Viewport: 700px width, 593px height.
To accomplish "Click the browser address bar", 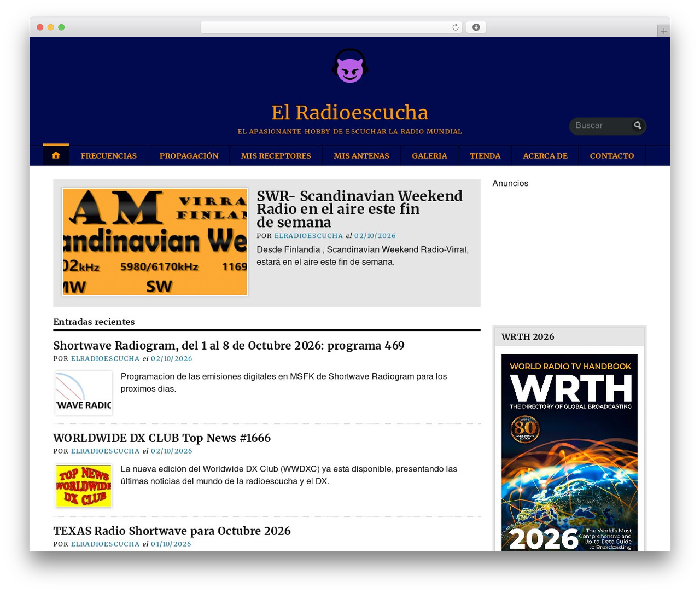I will point(331,27).
